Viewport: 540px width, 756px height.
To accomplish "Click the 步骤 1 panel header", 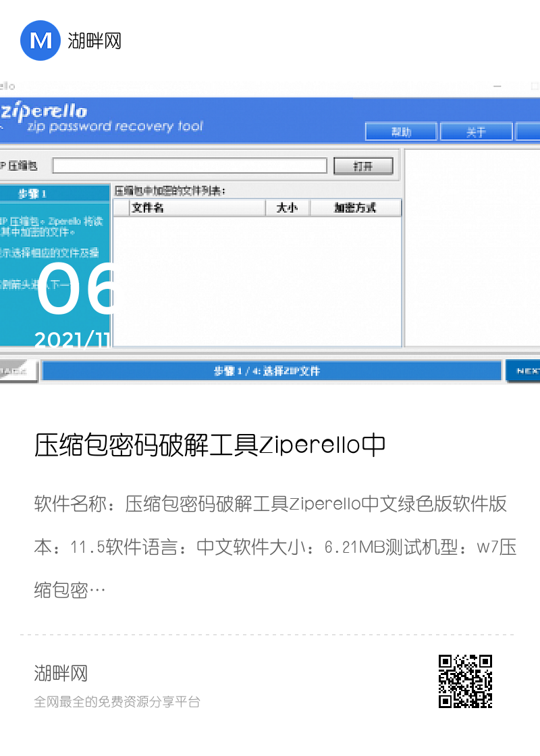I will (55, 194).
